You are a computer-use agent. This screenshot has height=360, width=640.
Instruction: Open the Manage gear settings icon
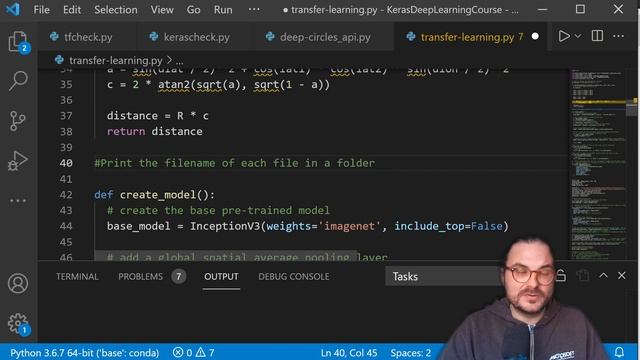[x=18, y=323]
